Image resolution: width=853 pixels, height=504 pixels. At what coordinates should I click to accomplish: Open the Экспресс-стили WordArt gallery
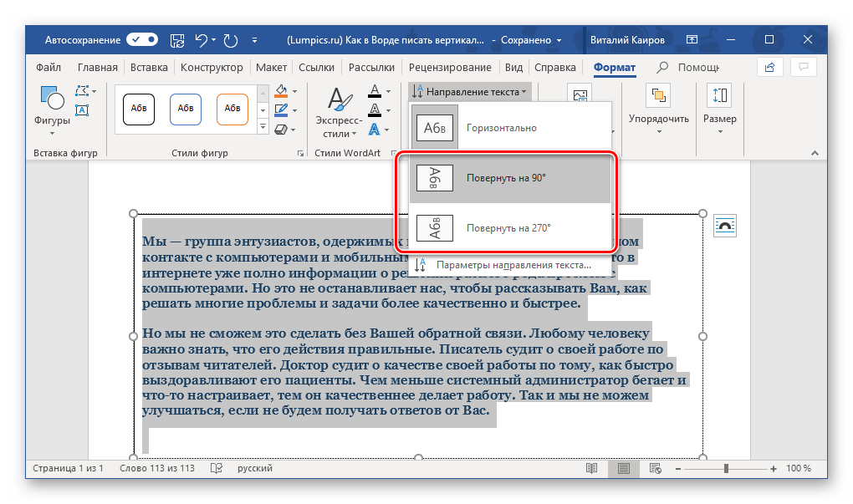click(x=339, y=113)
